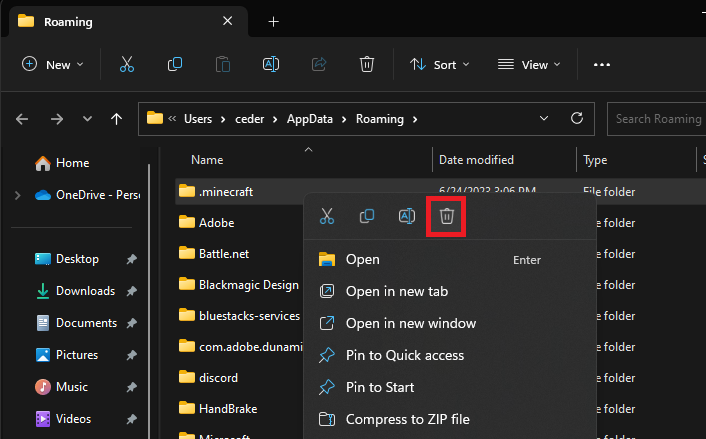Open the New dropdown menu
Viewport: 706px width, 439px height.
coord(53,64)
